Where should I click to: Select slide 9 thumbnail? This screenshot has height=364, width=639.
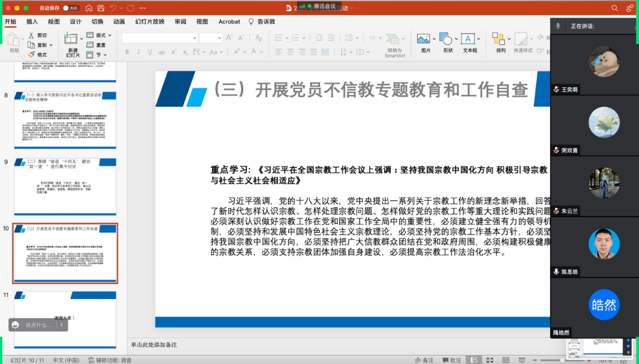tap(65, 187)
